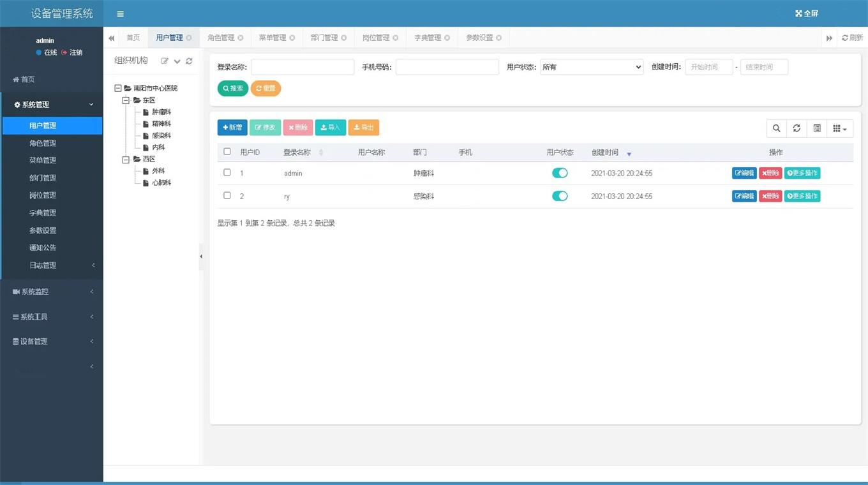Select 肿瘤科 in the organization tree
Image resolution: width=868 pixels, height=485 pixels.
tap(161, 112)
